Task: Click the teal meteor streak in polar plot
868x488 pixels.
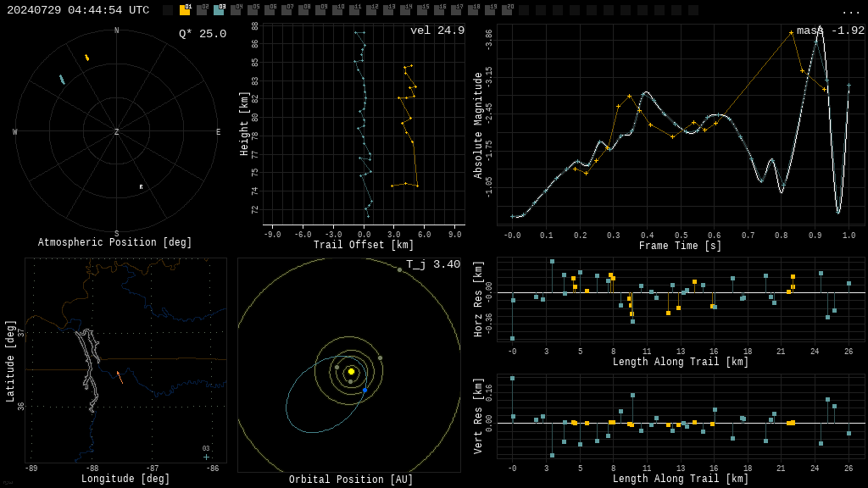Action: point(62,80)
